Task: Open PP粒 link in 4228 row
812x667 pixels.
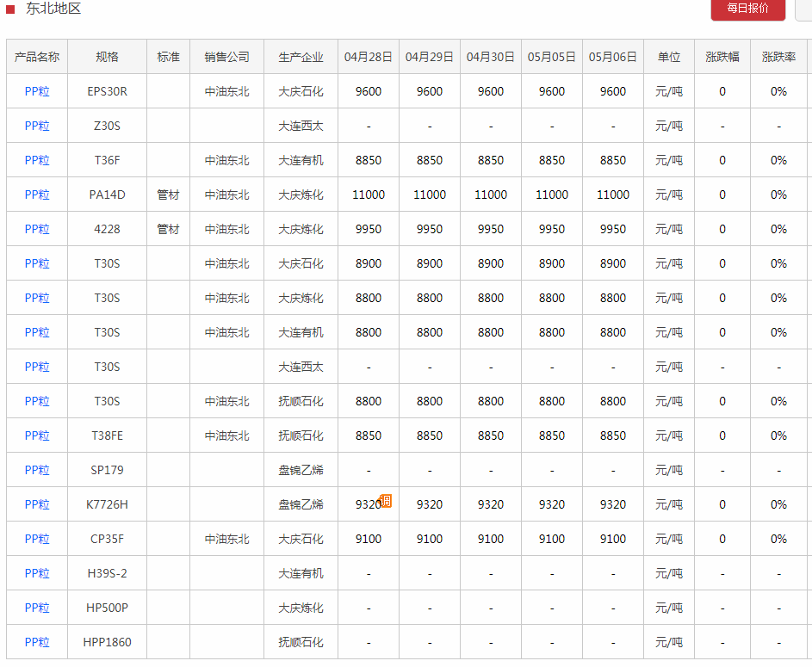Action: tap(37, 229)
